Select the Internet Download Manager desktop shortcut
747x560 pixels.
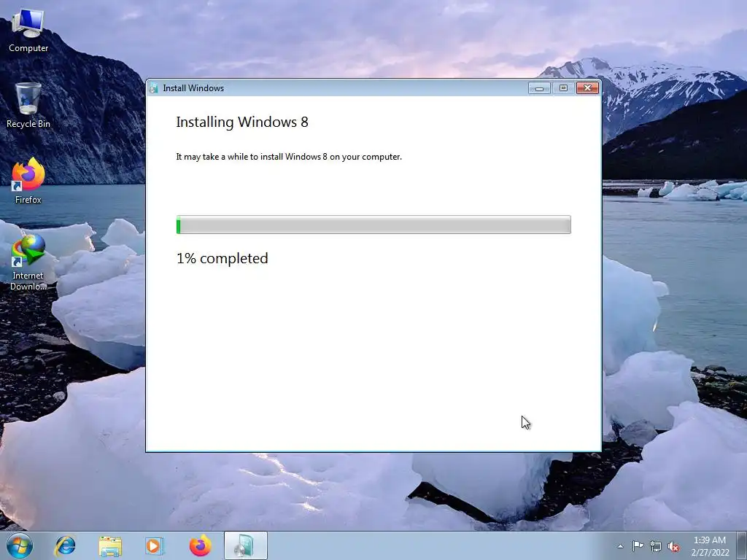(x=28, y=262)
